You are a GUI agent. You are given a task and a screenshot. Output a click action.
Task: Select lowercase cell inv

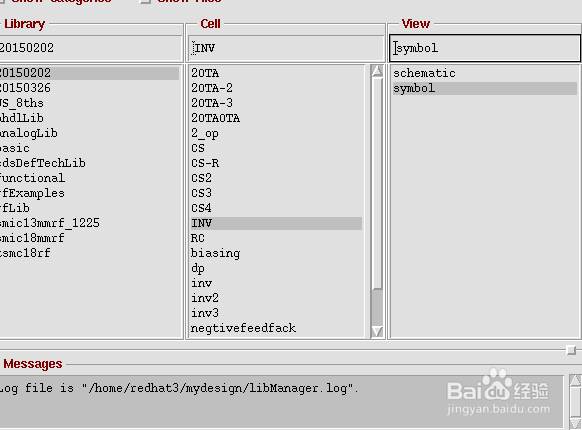coord(202,283)
